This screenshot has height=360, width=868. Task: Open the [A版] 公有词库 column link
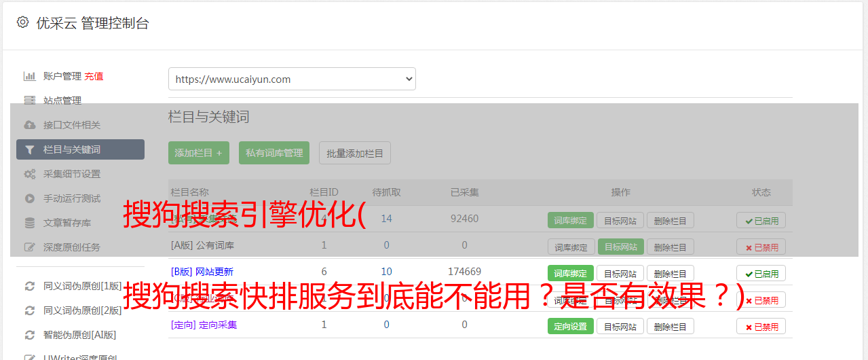click(202, 245)
